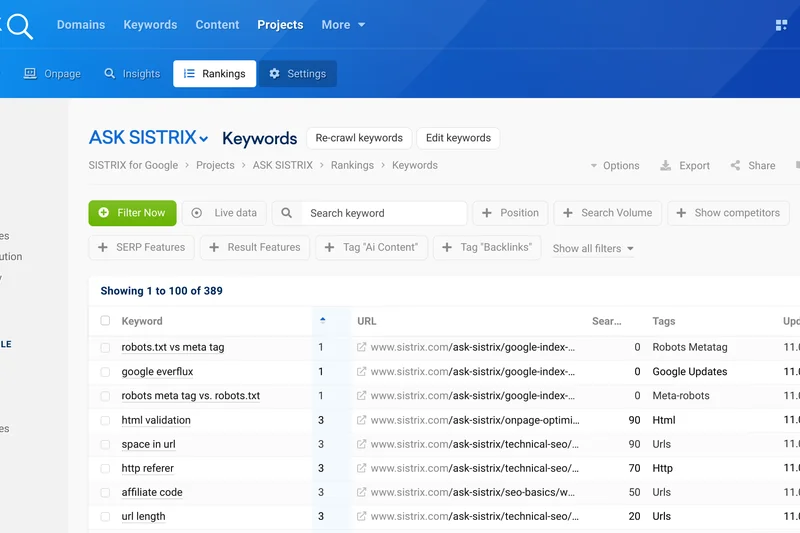Select the checkbox for http referer

tap(106, 468)
